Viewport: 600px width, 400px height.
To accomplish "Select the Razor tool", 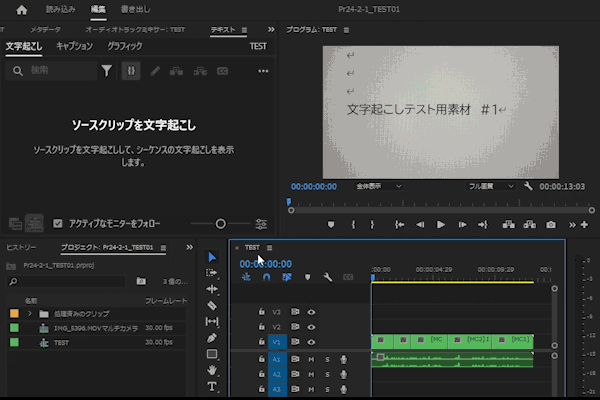I will coord(212,305).
